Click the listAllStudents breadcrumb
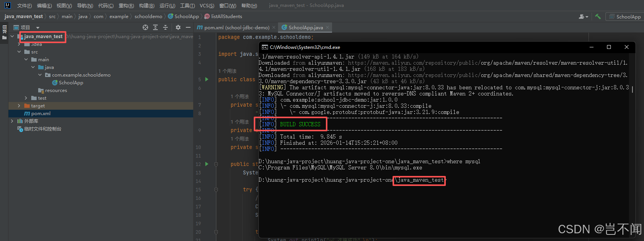This screenshot has height=241, width=644. click(223, 17)
